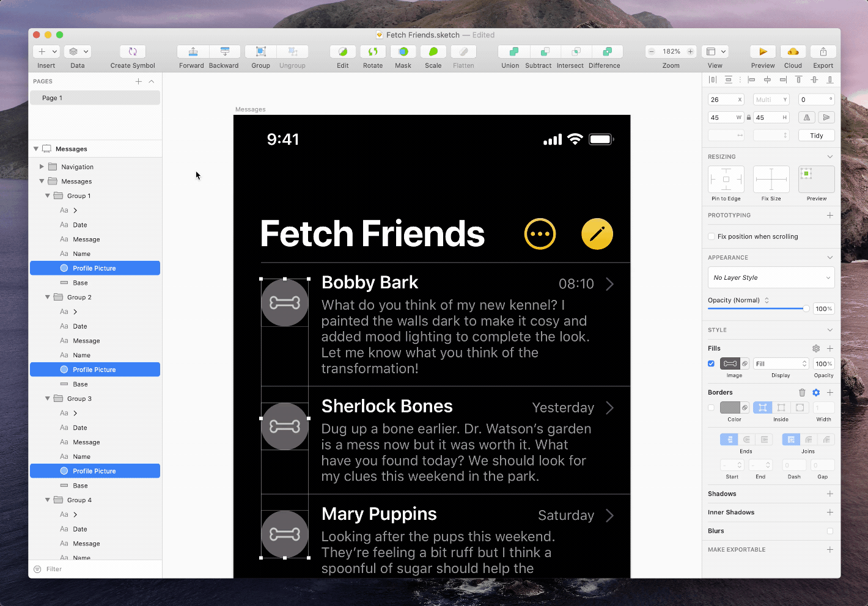
Task: Apply the Intersect boolean operation
Action: 576,52
